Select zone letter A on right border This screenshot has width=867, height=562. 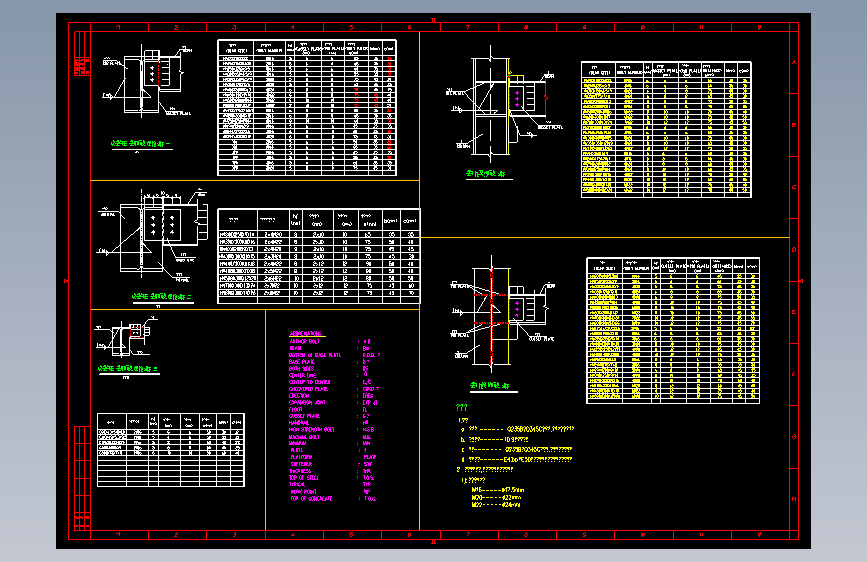click(x=794, y=63)
